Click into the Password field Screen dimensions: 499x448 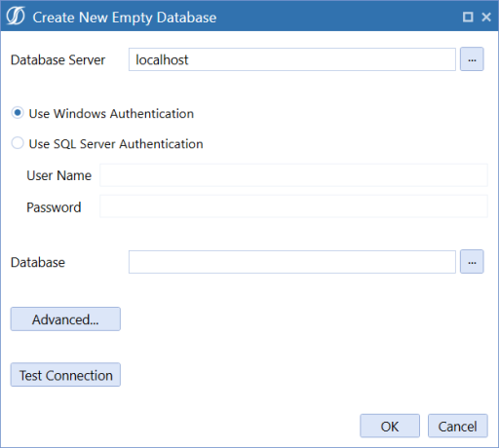pyautogui.click(x=293, y=206)
